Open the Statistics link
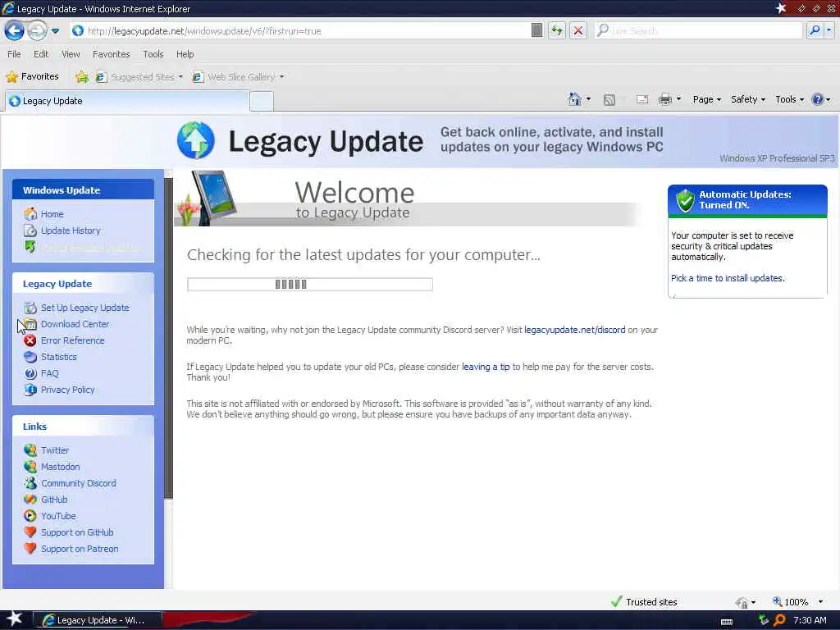 (x=59, y=357)
